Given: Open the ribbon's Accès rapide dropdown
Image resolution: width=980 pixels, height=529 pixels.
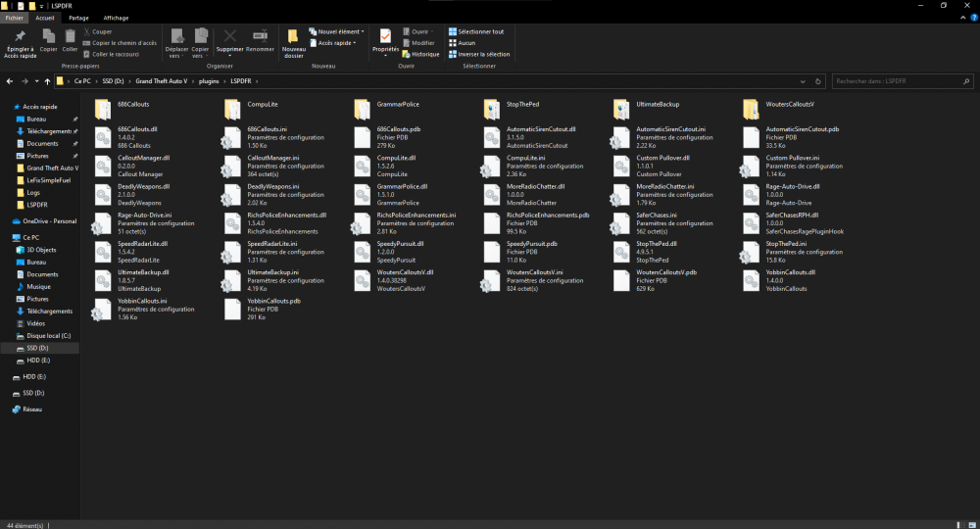Looking at the screenshot, I should click(332, 43).
